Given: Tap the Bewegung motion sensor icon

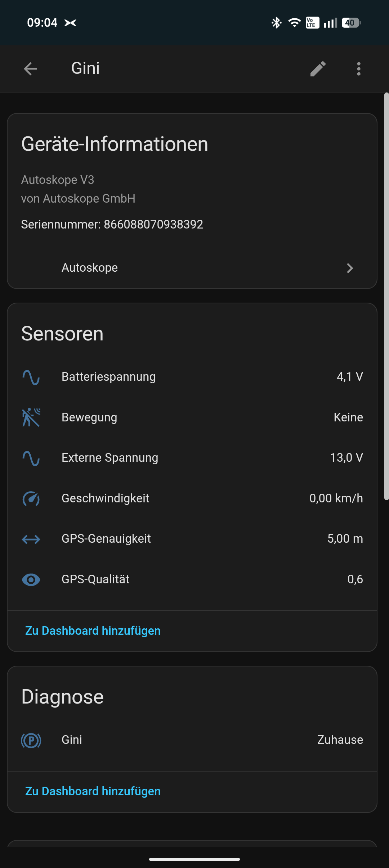Looking at the screenshot, I should pos(31,417).
